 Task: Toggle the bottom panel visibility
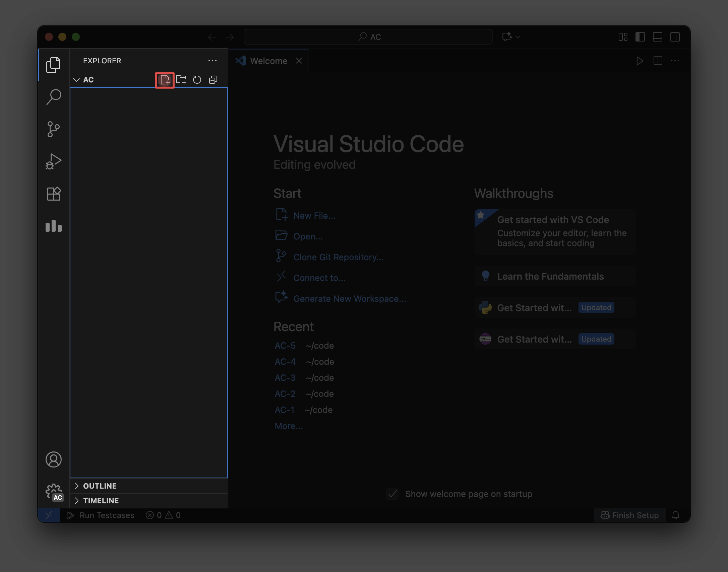coord(657,37)
